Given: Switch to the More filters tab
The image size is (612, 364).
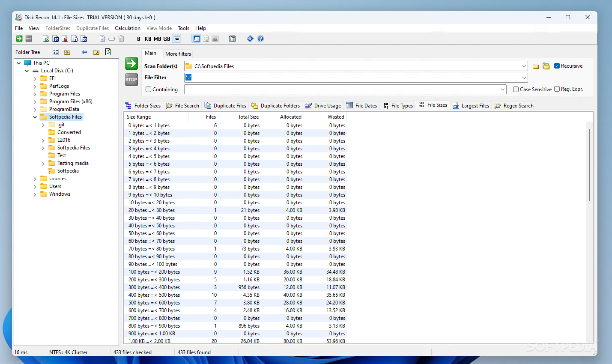Looking at the screenshot, I should pyautogui.click(x=178, y=54).
